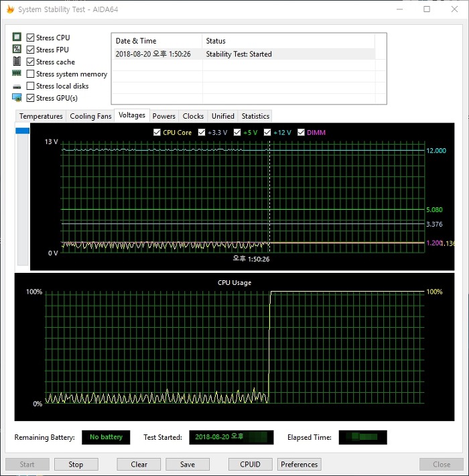Uncheck the Stress CPU checkbox
469x476 pixels.
pos(30,38)
